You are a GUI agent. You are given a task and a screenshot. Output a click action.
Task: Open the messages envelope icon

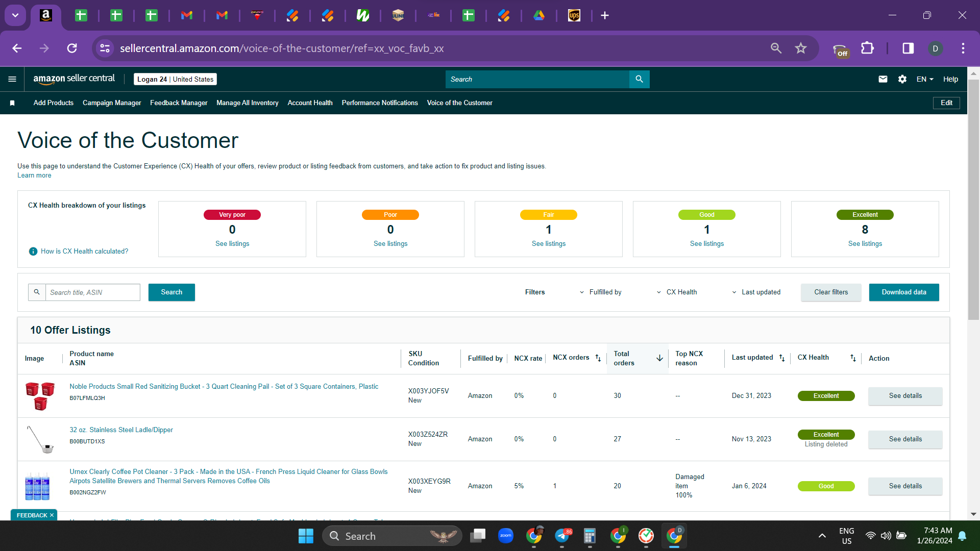883,79
